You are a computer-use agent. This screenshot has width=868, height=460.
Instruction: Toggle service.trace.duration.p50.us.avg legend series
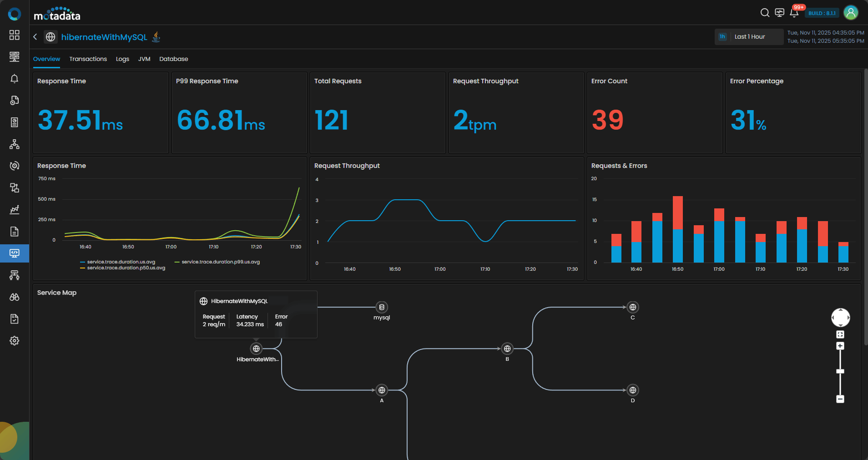click(126, 268)
